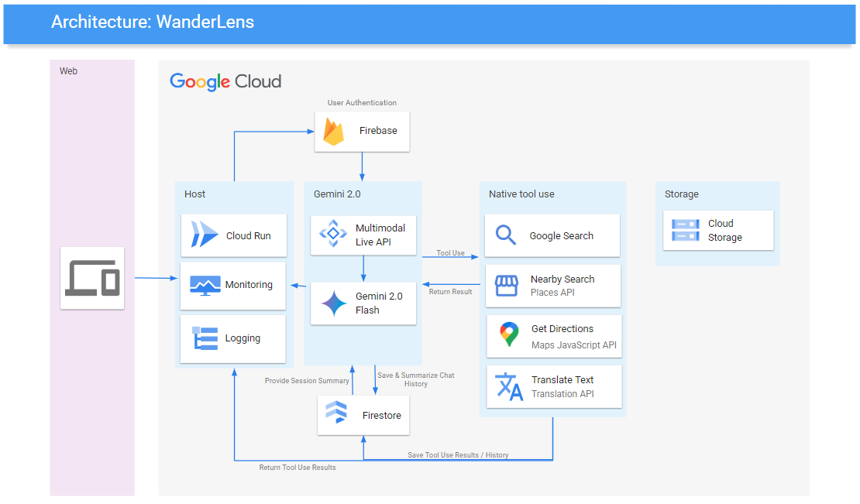860x504 pixels.
Task: Click the web devices icon
Action: (x=92, y=278)
